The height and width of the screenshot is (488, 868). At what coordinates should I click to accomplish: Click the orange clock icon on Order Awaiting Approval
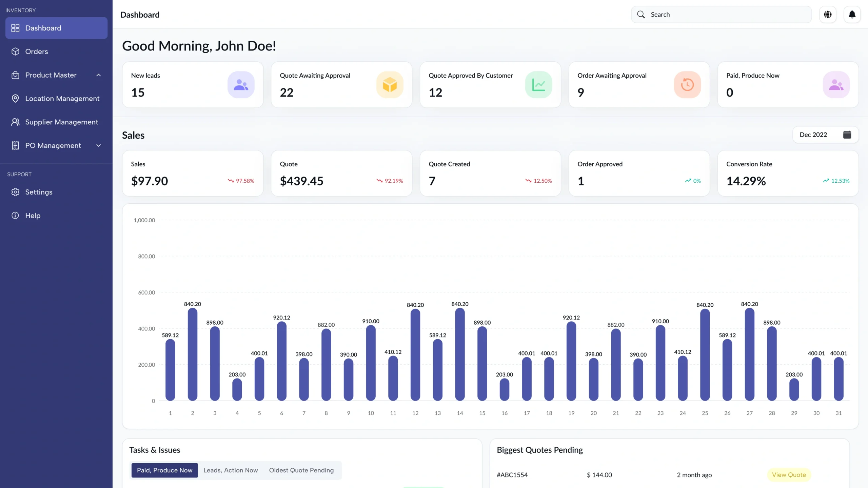(x=687, y=85)
